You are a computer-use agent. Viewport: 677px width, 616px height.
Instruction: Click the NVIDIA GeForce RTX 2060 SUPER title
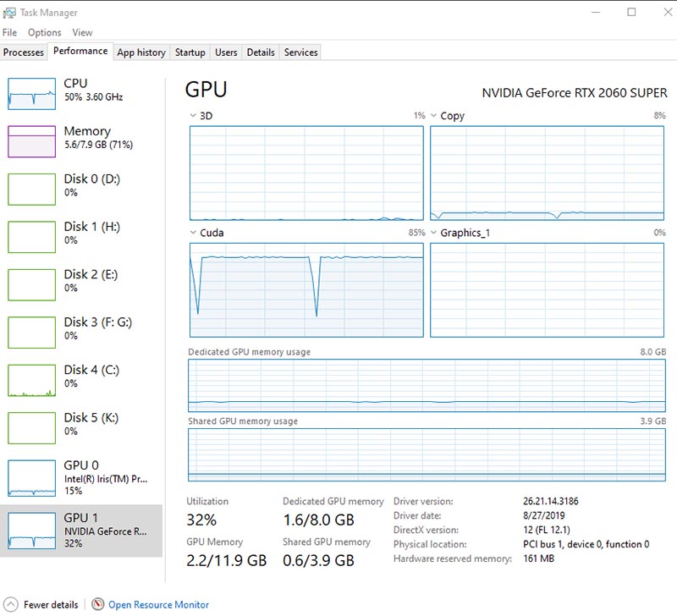[x=575, y=93]
